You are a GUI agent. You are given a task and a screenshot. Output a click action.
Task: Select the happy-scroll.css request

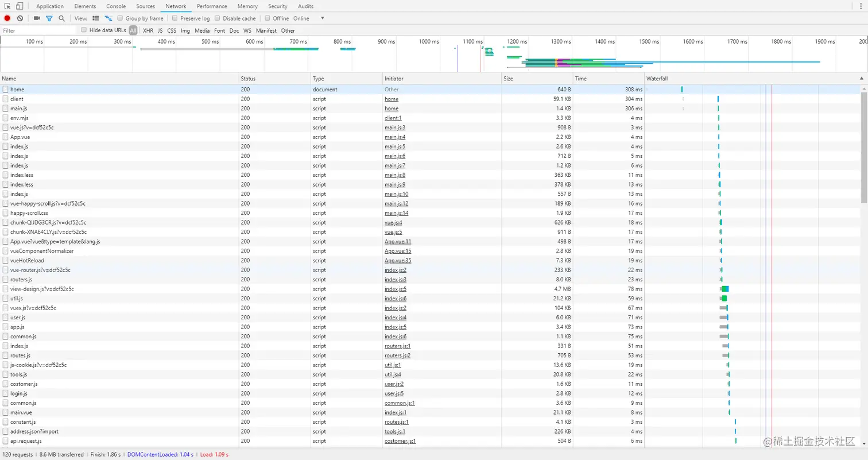pos(431,213)
